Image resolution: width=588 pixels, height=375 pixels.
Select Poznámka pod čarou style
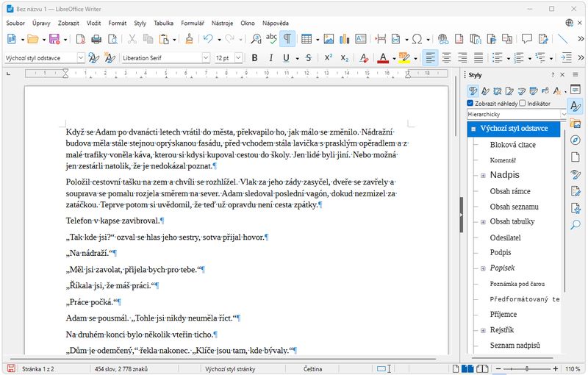(x=517, y=284)
